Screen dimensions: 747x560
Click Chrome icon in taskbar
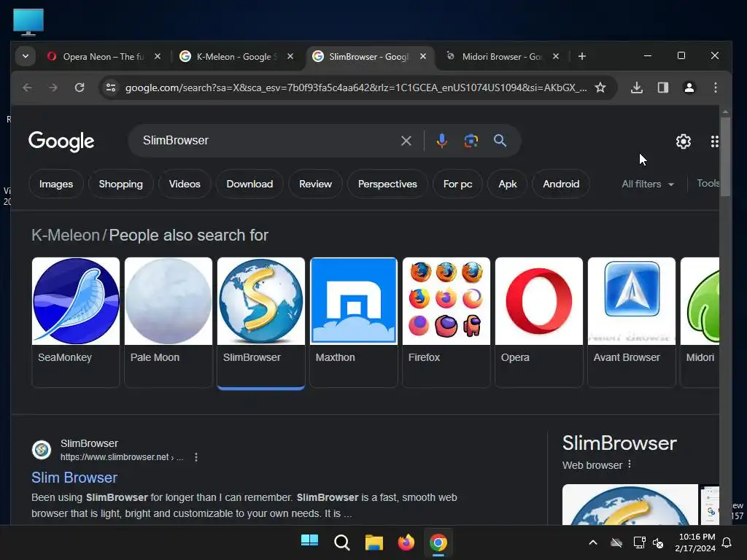click(x=438, y=542)
